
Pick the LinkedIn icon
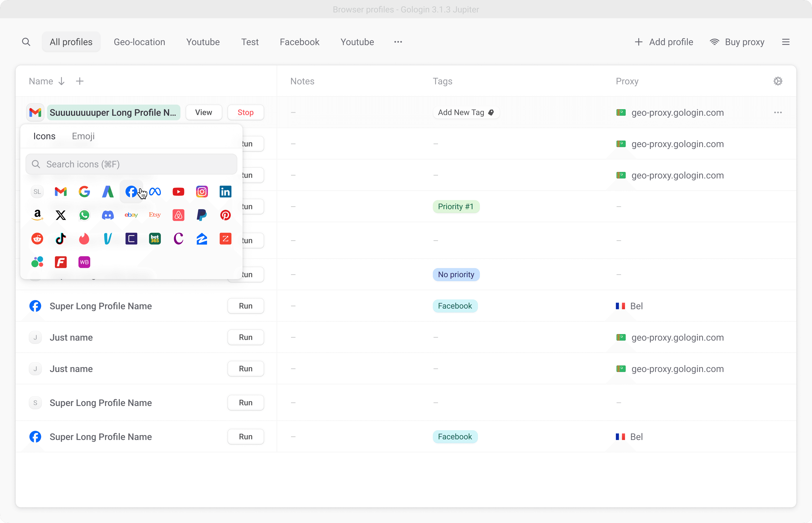click(225, 192)
